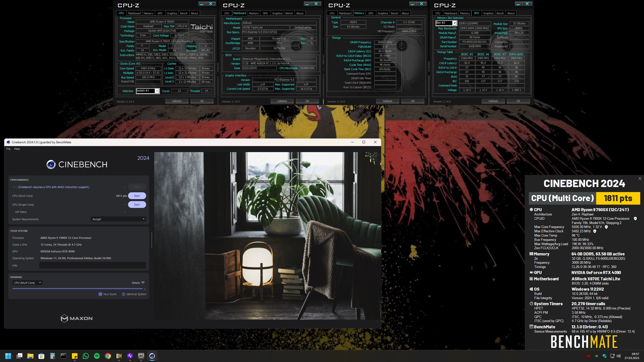Screen dimensions: 644x362
Task: Click Validate in CPU-Z SPD window
Action: [493, 101]
